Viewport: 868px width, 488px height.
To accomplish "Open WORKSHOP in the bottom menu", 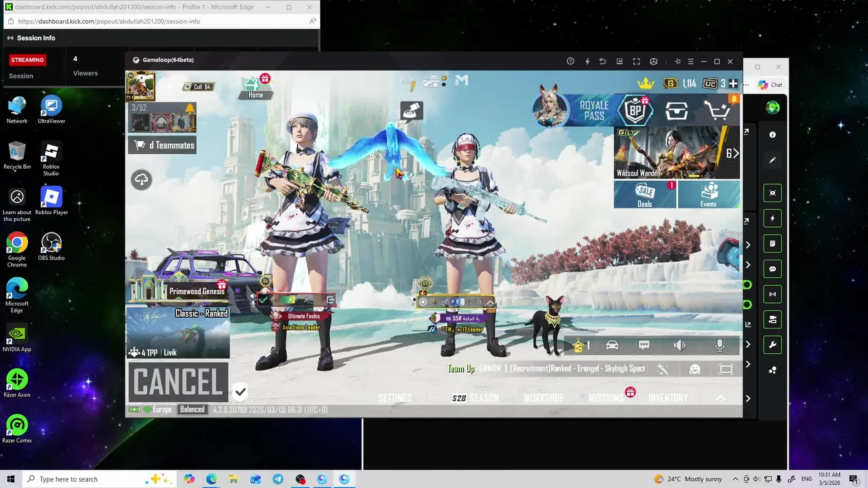I will point(543,398).
